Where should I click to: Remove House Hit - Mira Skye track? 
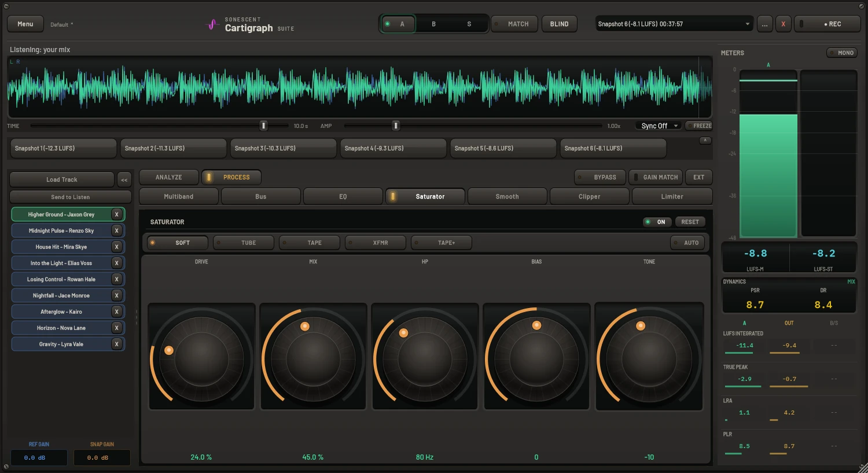pyautogui.click(x=116, y=247)
